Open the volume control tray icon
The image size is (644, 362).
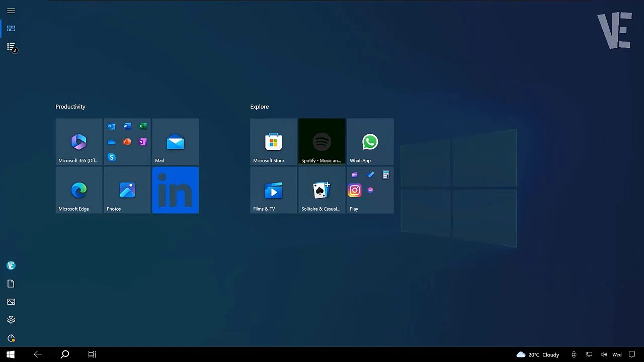(604, 354)
